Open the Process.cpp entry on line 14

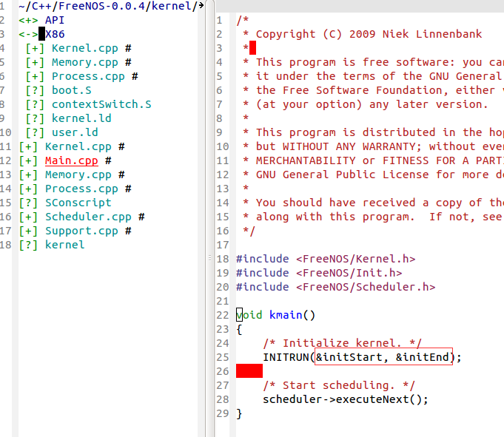click(x=81, y=189)
